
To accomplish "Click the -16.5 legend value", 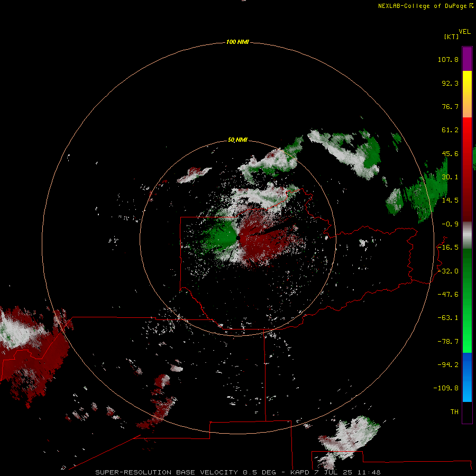I will [448, 248].
